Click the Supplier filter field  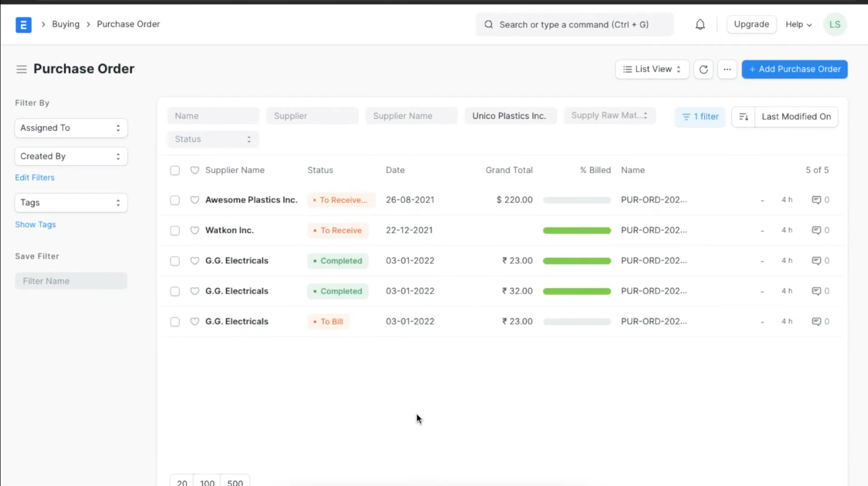312,116
